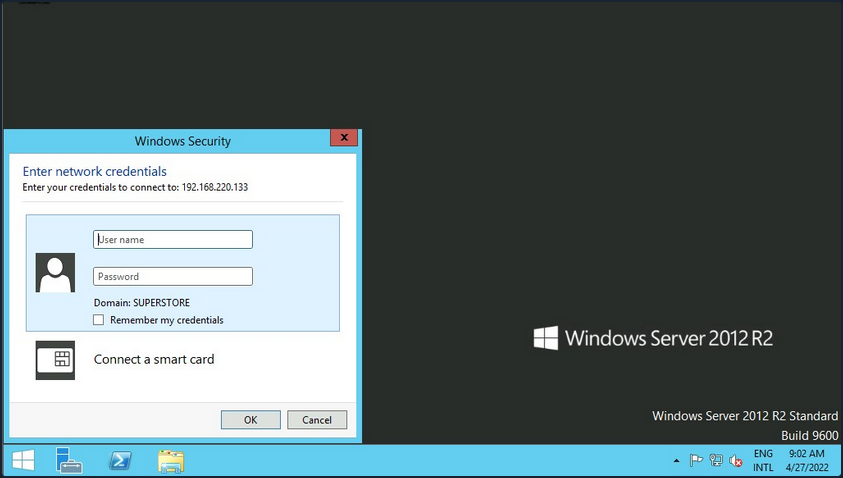This screenshot has width=843, height=478.
Task: Launch Server Manager from the taskbar
Action: point(69,460)
